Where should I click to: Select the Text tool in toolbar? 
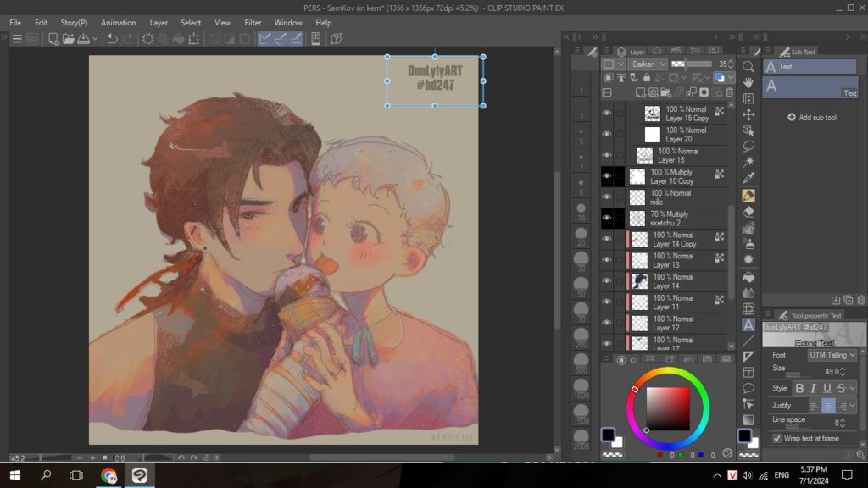pos(748,325)
